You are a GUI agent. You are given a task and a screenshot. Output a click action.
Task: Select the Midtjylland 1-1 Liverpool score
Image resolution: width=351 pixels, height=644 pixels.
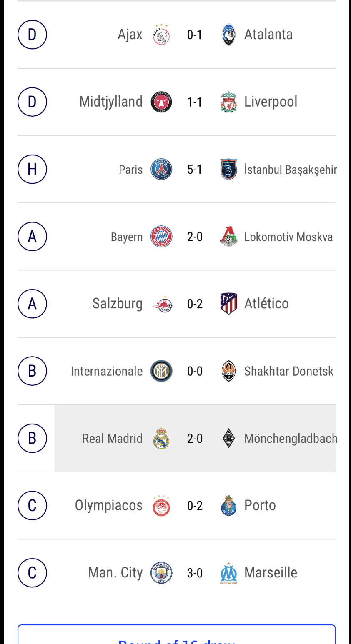195,101
